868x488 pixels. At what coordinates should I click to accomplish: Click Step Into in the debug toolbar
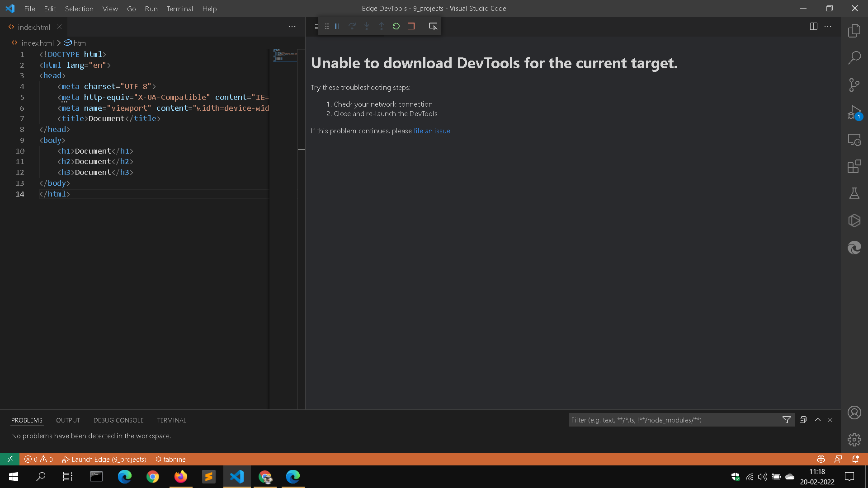367,26
